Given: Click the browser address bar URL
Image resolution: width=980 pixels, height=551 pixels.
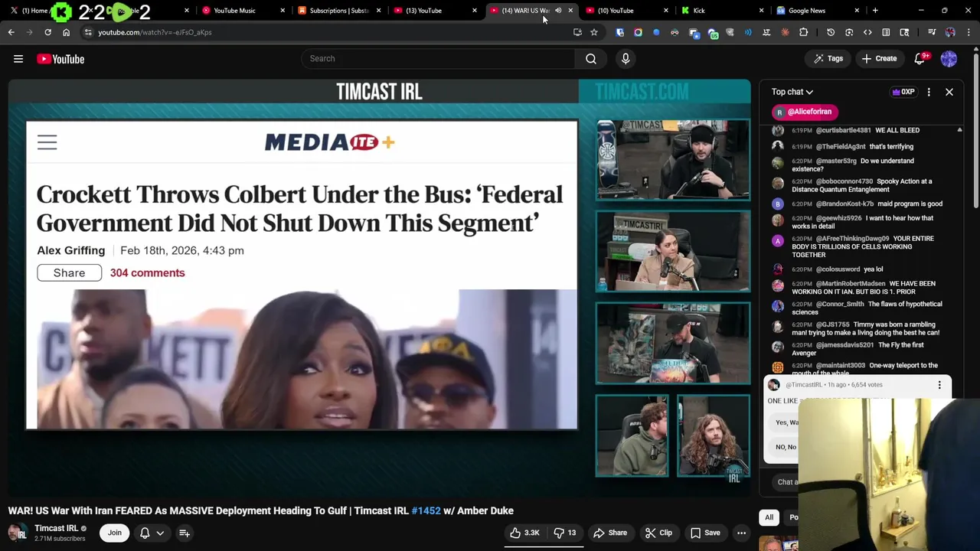Looking at the screenshot, I should (x=155, y=32).
